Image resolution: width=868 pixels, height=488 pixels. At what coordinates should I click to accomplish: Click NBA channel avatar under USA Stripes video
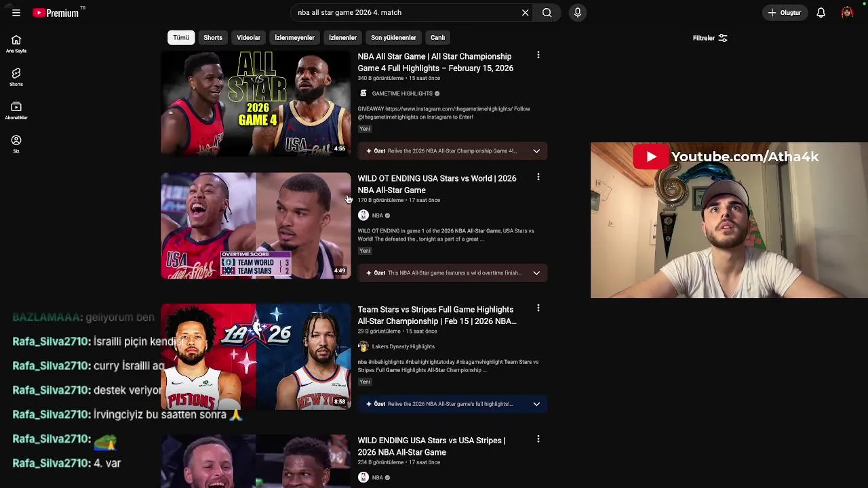[363, 477]
